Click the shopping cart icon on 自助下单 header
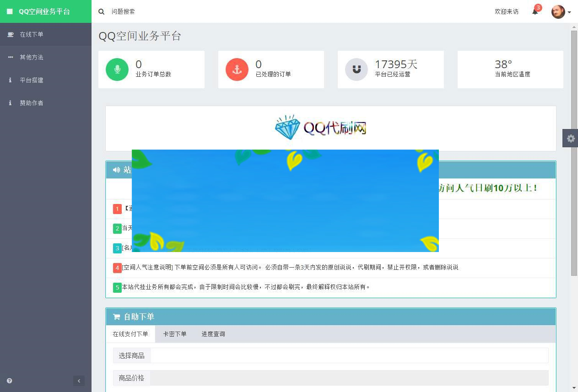The image size is (578, 392). tap(116, 316)
